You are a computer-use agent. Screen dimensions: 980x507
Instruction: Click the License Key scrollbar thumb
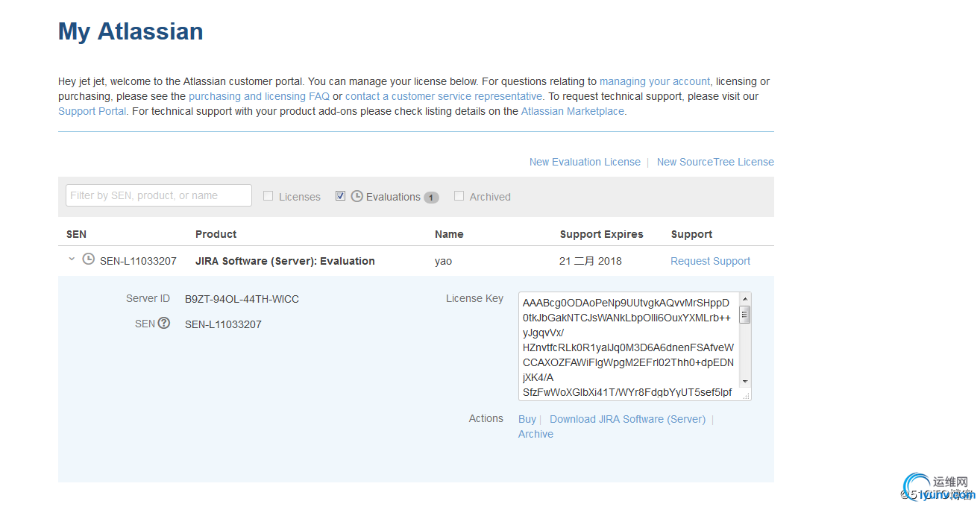coord(745,315)
